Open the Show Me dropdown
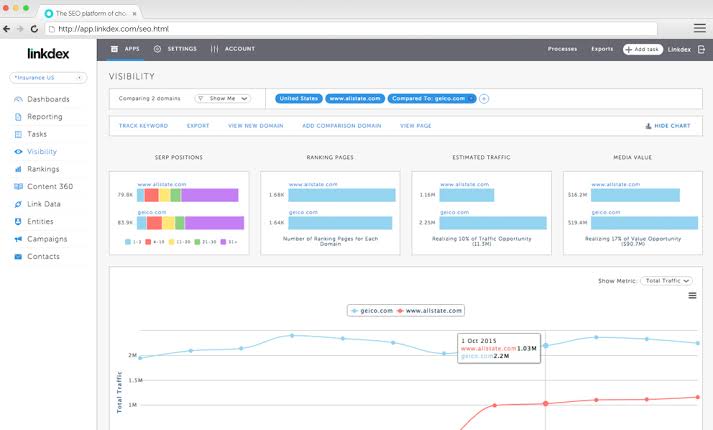 point(223,99)
